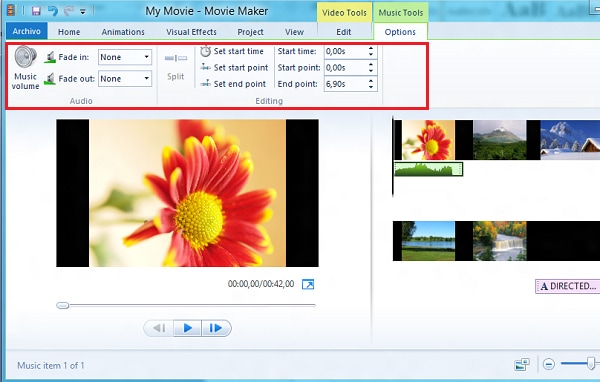Switch to the Visual Effects tab

pos(191,32)
